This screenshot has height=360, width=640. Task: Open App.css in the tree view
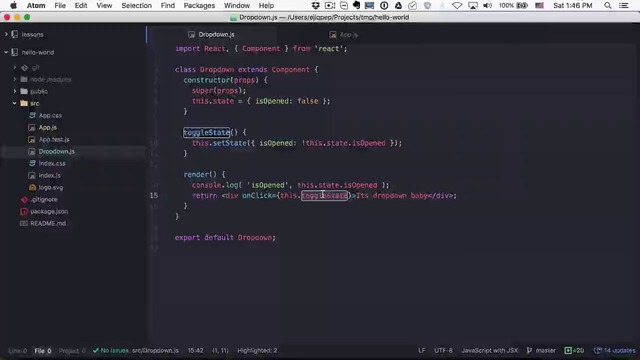click(50, 116)
